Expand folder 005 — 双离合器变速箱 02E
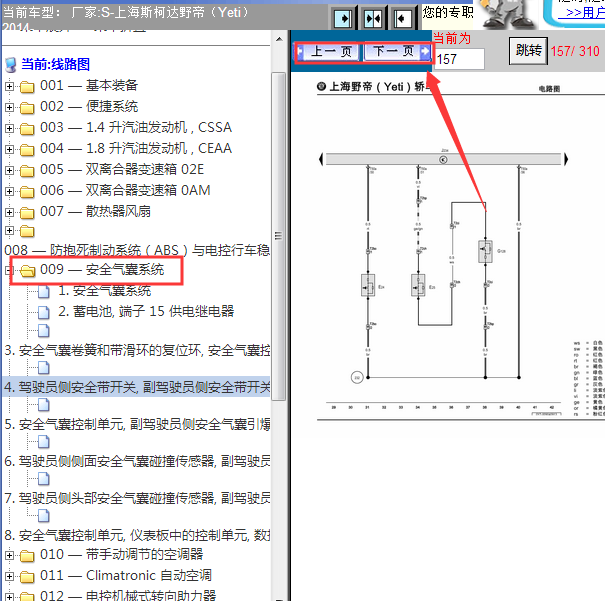The width and height of the screenshot is (605, 601). 9,170
